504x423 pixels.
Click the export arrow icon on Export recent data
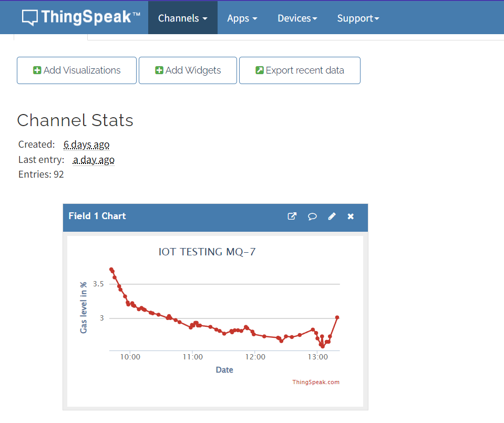[259, 70]
